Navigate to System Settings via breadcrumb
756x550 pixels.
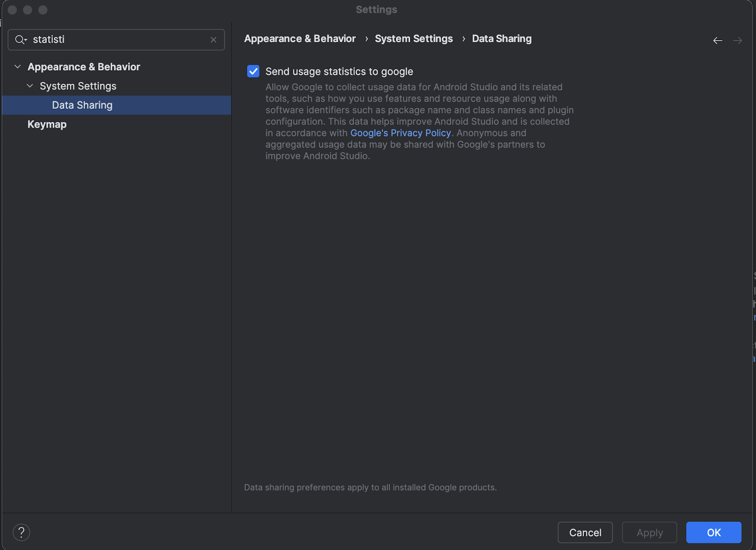click(413, 38)
